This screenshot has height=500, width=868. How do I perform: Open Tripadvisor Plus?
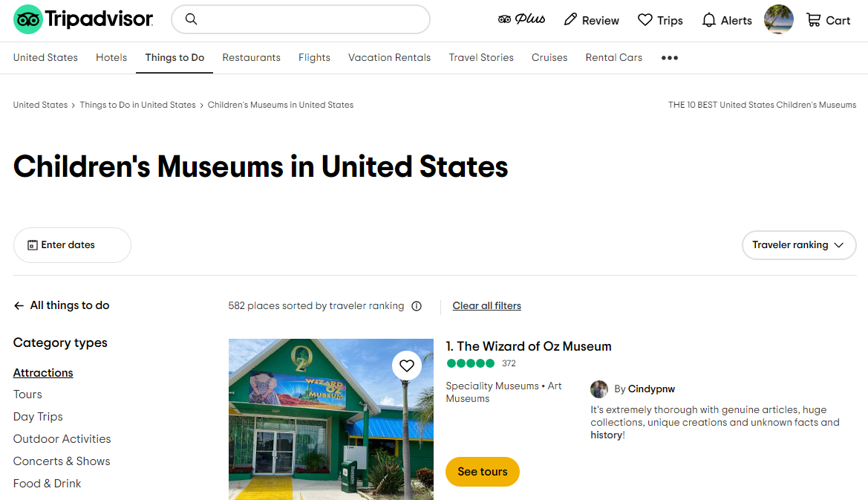click(521, 20)
